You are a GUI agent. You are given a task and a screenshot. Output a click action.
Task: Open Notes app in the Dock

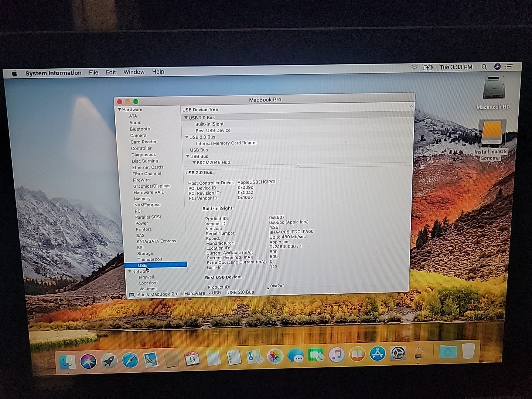pos(213,358)
